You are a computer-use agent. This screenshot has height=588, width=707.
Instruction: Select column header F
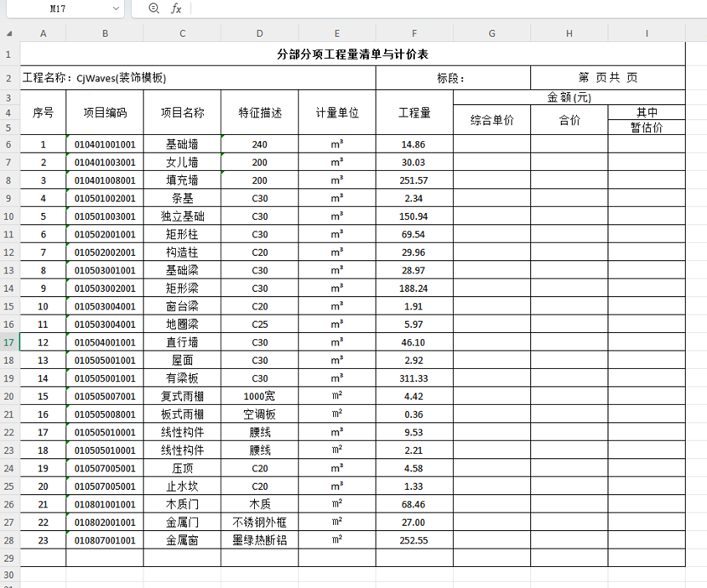(415, 33)
